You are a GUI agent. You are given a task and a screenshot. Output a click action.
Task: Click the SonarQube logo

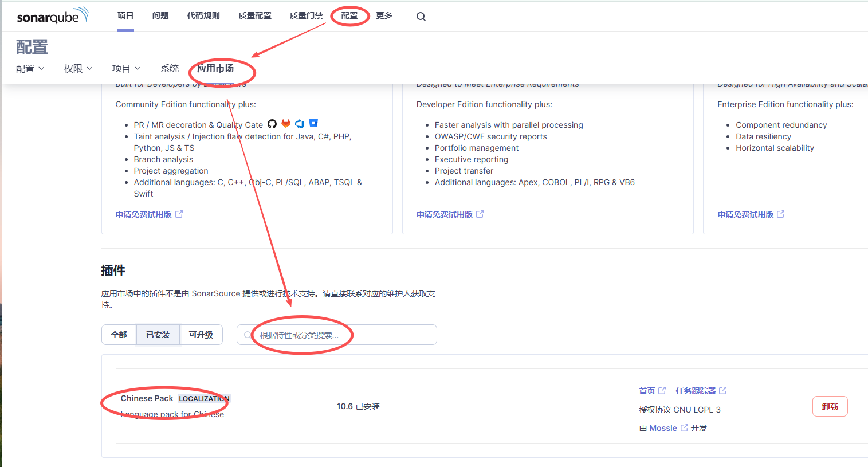click(53, 15)
